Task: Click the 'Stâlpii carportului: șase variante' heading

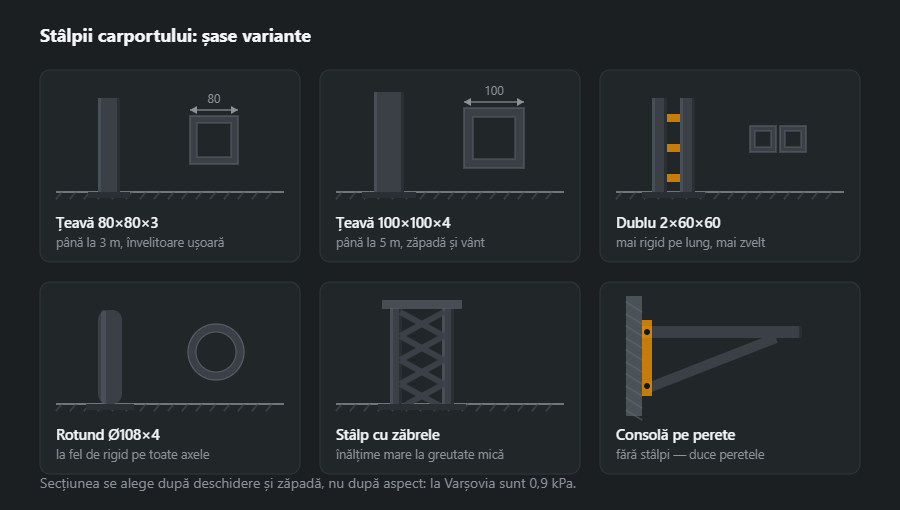Action: point(176,36)
